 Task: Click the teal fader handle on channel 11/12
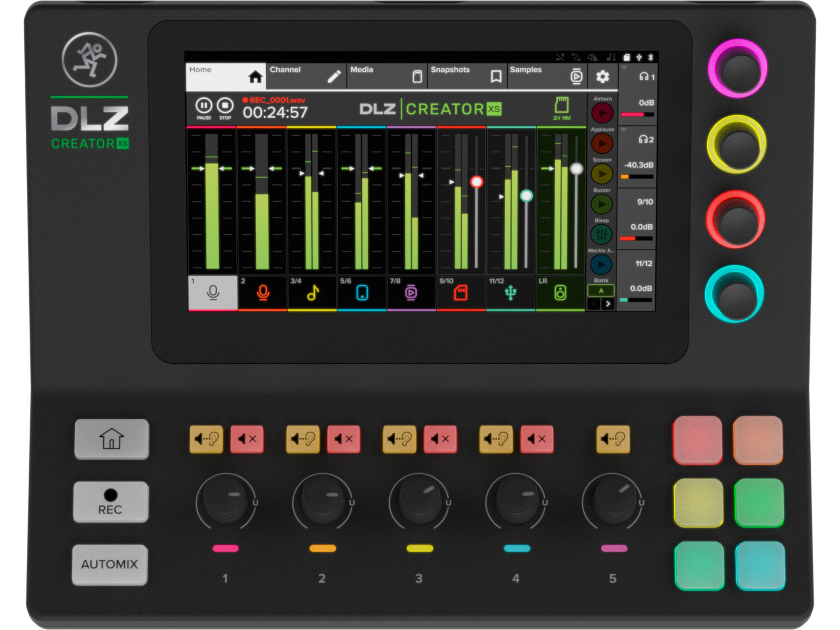(x=526, y=196)
